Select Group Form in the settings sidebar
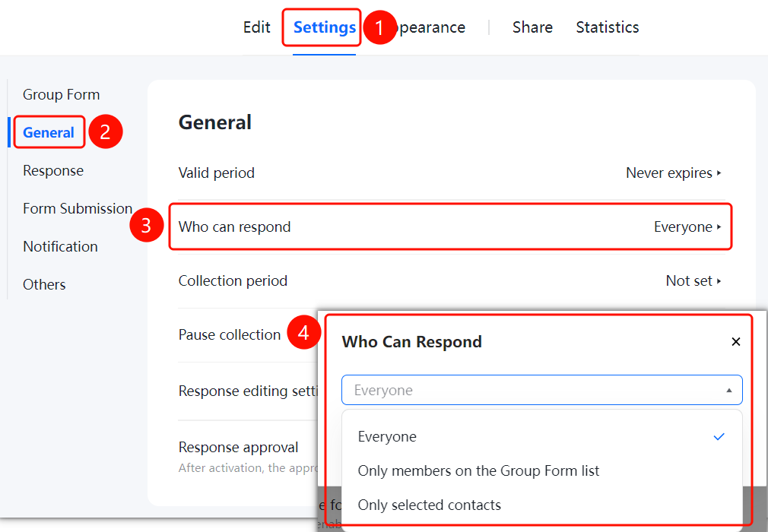The height and width of the screenshot is (532, 768). coord(62,94)
